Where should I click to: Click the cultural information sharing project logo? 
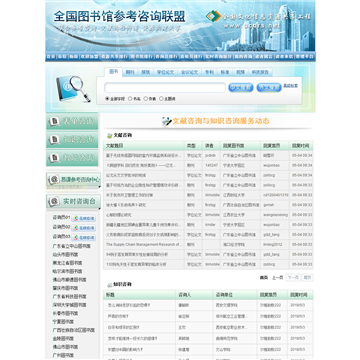pos(214,16)
